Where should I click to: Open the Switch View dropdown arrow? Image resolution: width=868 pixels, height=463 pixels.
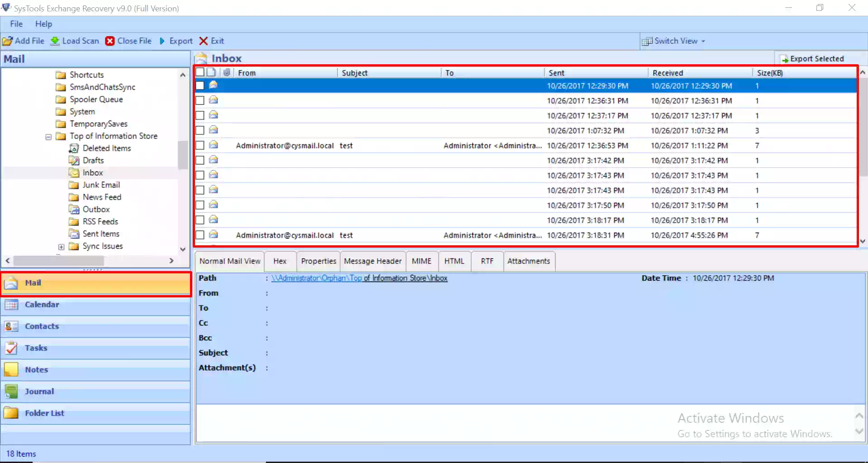pyautogui.click(x=703, y=41)
